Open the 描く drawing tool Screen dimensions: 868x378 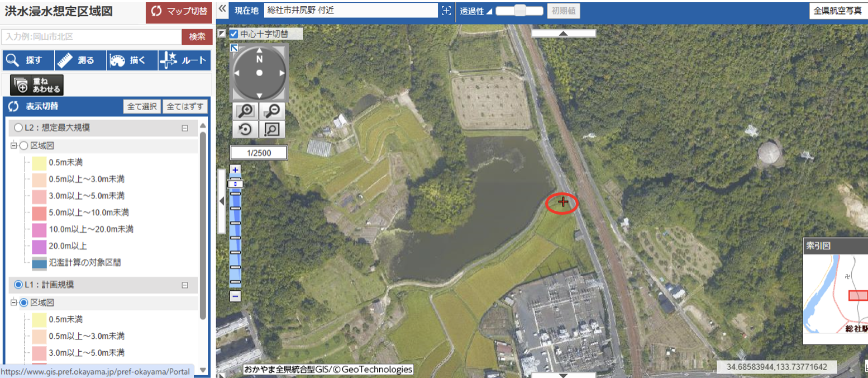(x=132, y=60)
